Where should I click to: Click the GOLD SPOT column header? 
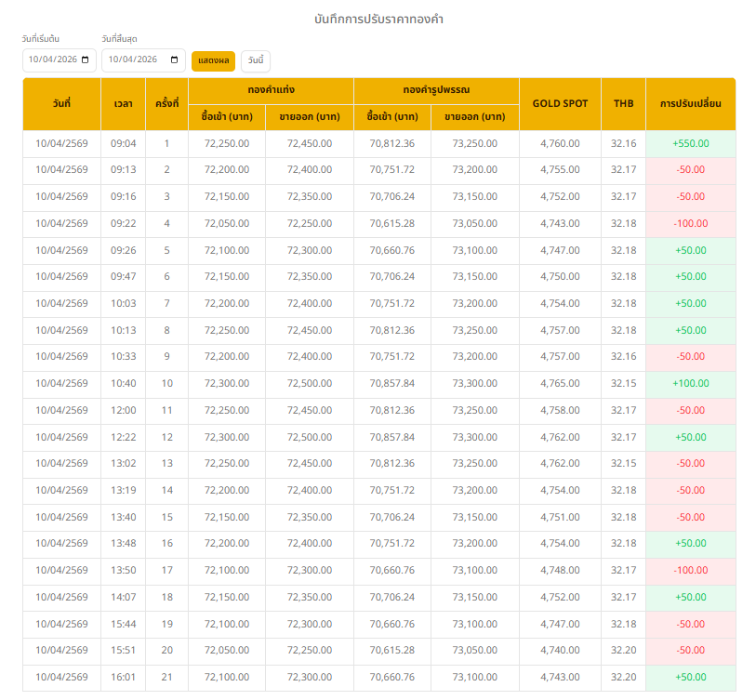coord(560,104)
